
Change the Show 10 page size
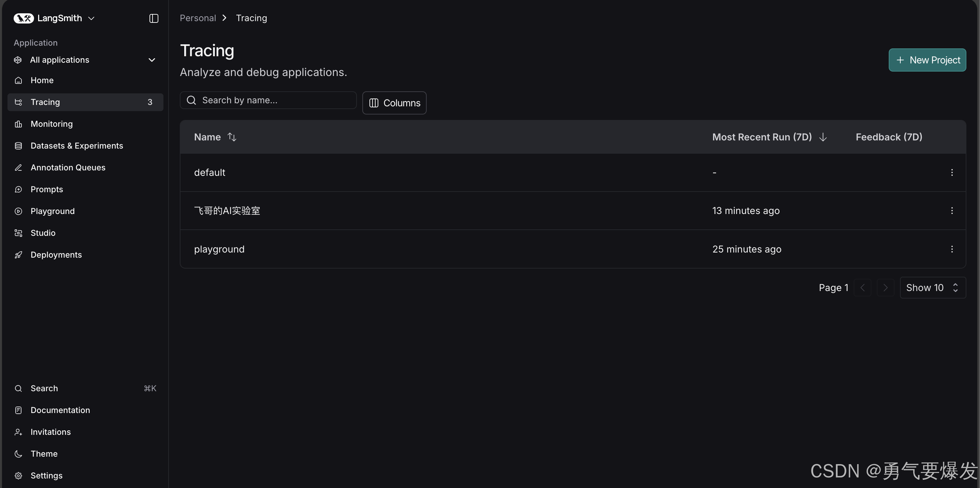932,288
